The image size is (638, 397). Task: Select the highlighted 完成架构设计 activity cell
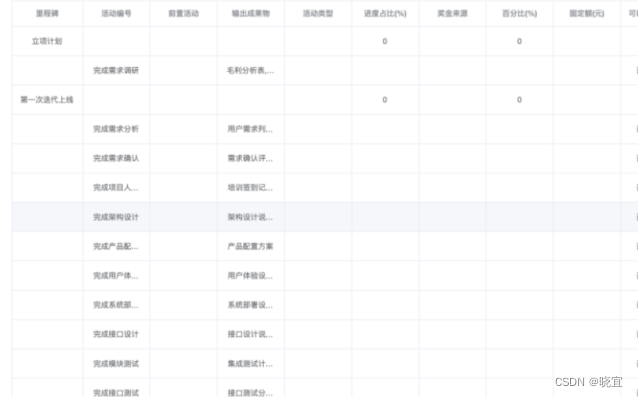(x=116, y=217)
